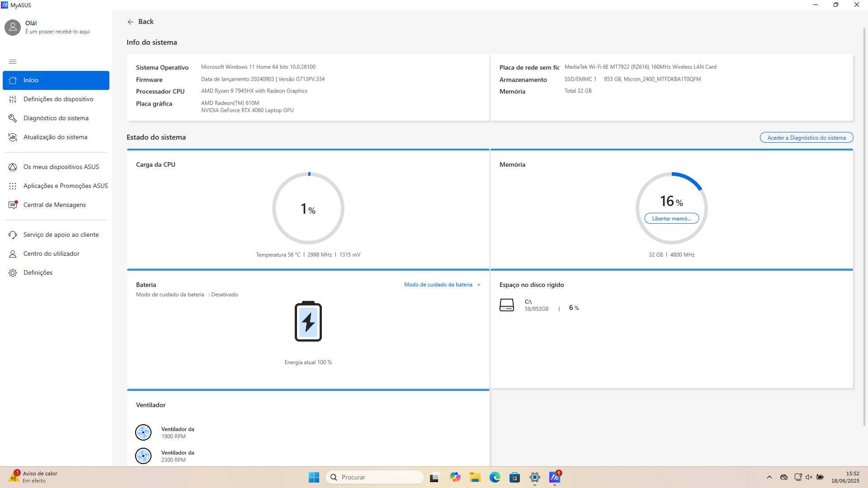868x488 pixels.
Task: Open the Aviso de calor weather widget
Action: (x=33, y=477)
